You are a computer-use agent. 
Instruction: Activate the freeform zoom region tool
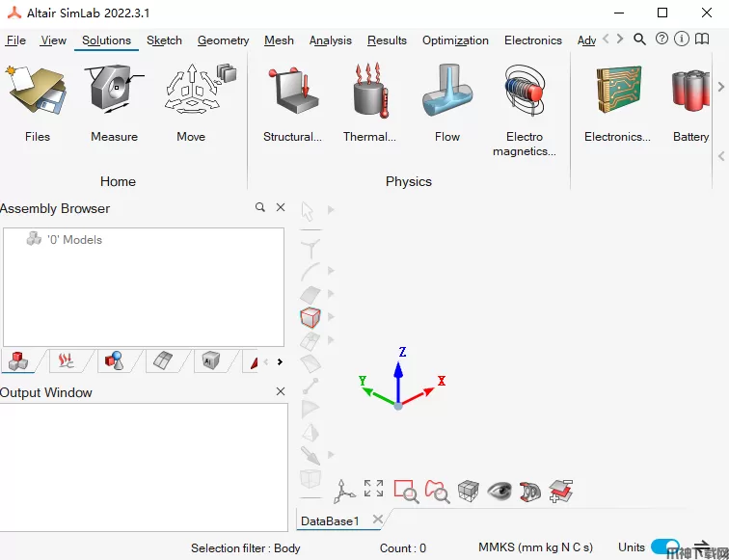pyautogui.click(x=437, y=492)
